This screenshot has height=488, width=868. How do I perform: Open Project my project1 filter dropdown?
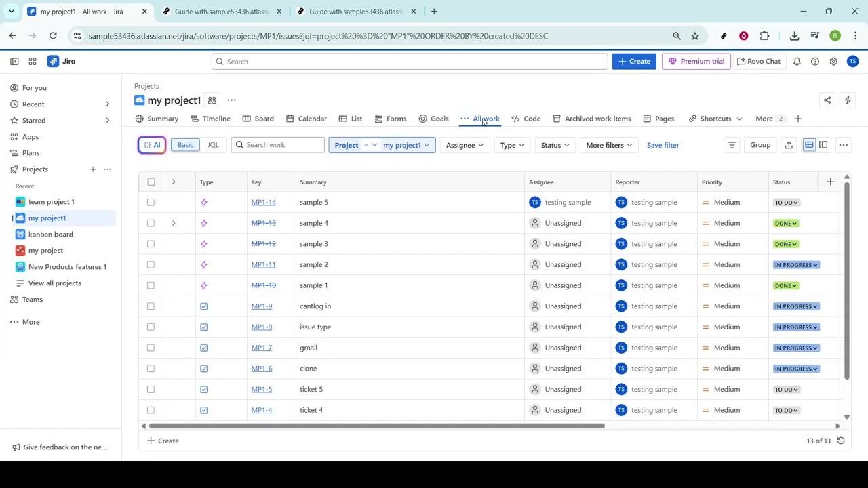(382, 145)
